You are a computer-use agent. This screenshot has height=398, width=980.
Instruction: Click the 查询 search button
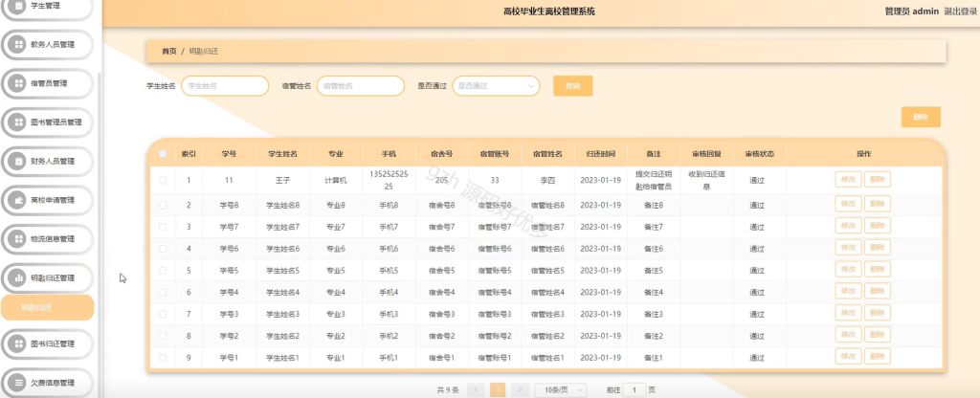[572, 86]
